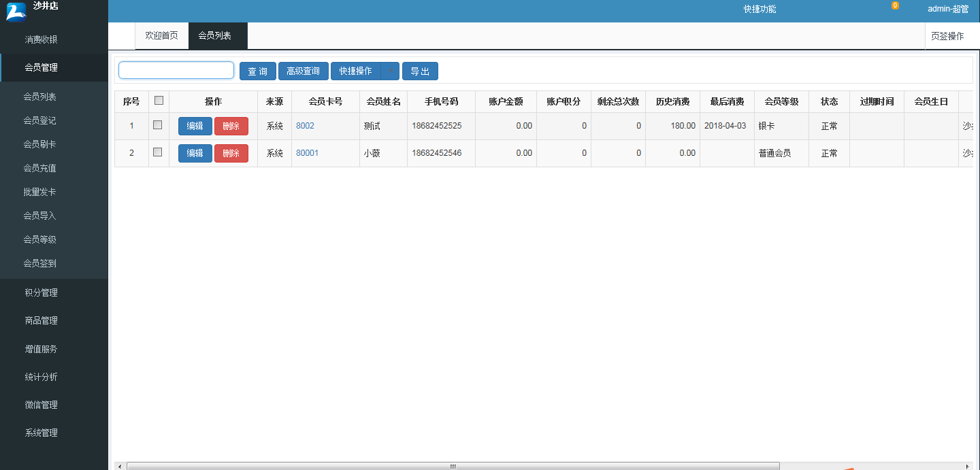Click the scrollbar's right arrow
The image size is (980, 470).
point(968,466)
